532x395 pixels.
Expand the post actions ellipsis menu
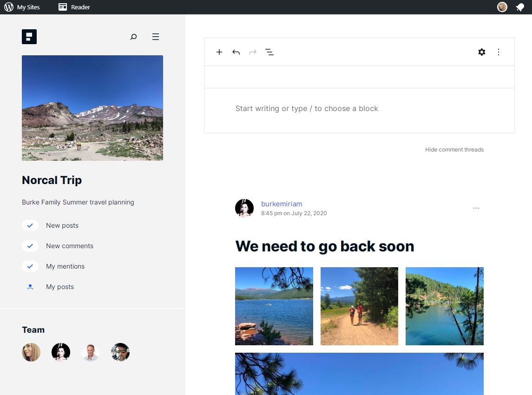pos(476,208)
